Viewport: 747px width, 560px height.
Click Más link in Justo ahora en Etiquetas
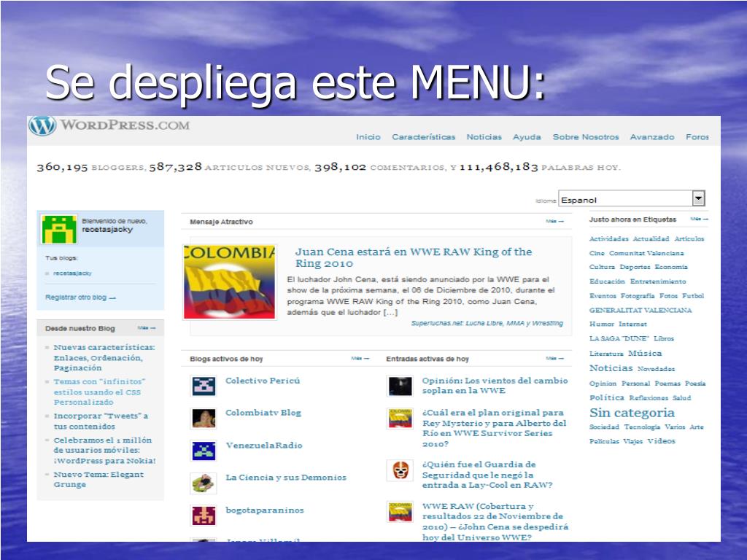point(699,219)
